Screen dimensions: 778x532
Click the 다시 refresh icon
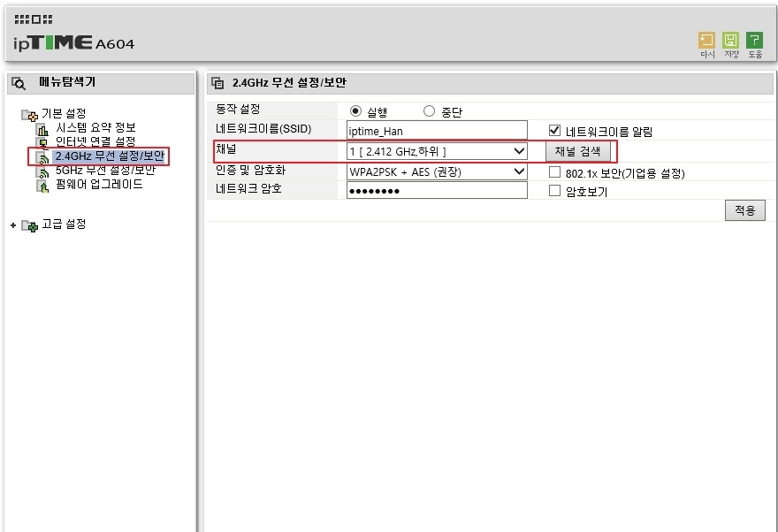(706, 40)
